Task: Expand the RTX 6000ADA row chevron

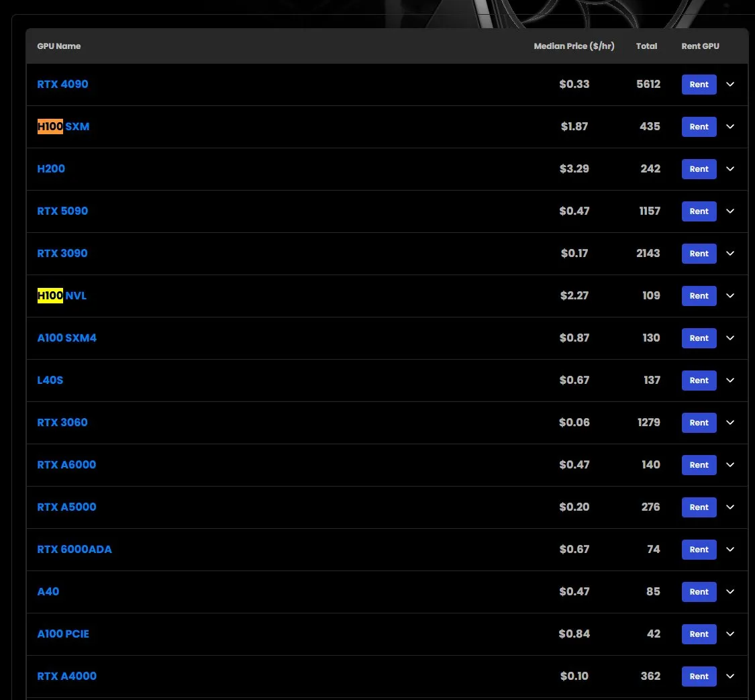Action: pos(730,549)
